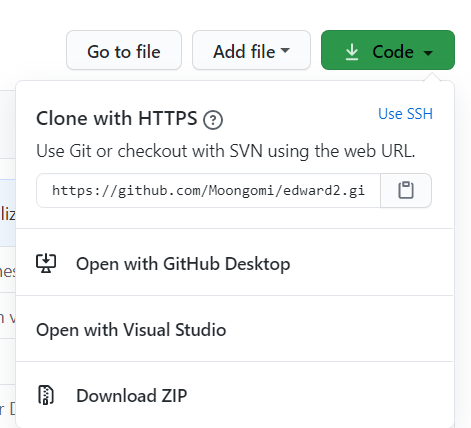Click the download arrow icon on Code

coord(352,52)
